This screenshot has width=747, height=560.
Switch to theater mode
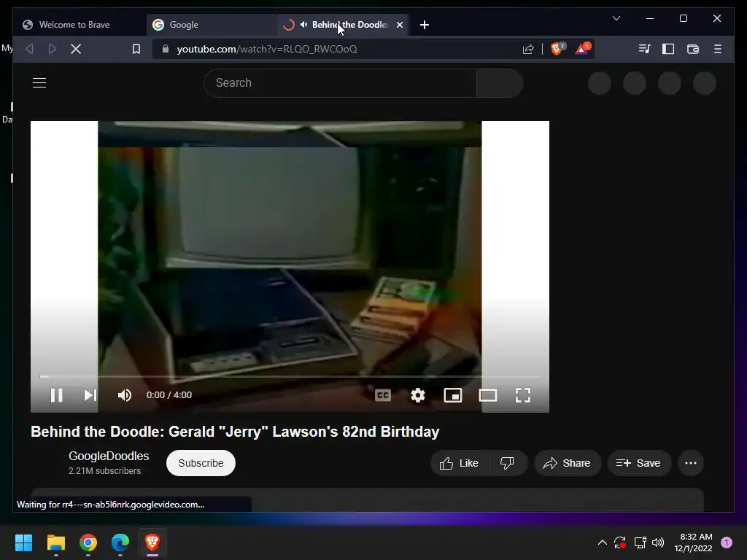[488, 395]
